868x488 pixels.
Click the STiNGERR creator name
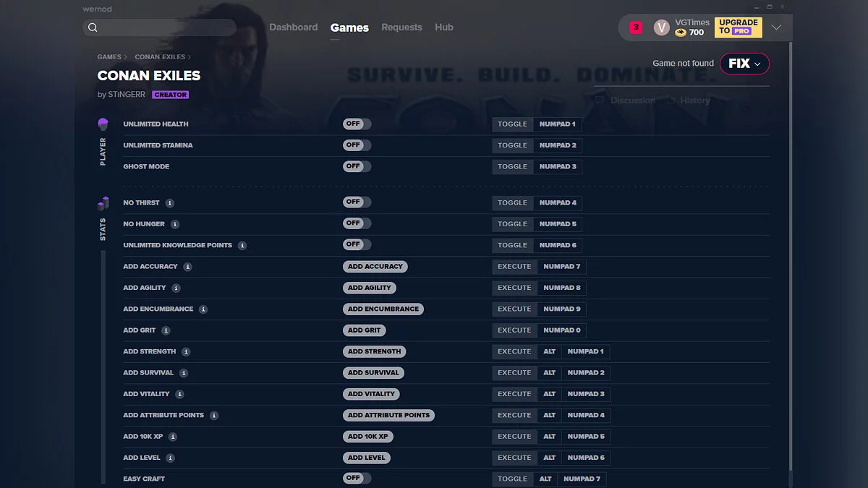pyautogui.click(x=128, y=95)
